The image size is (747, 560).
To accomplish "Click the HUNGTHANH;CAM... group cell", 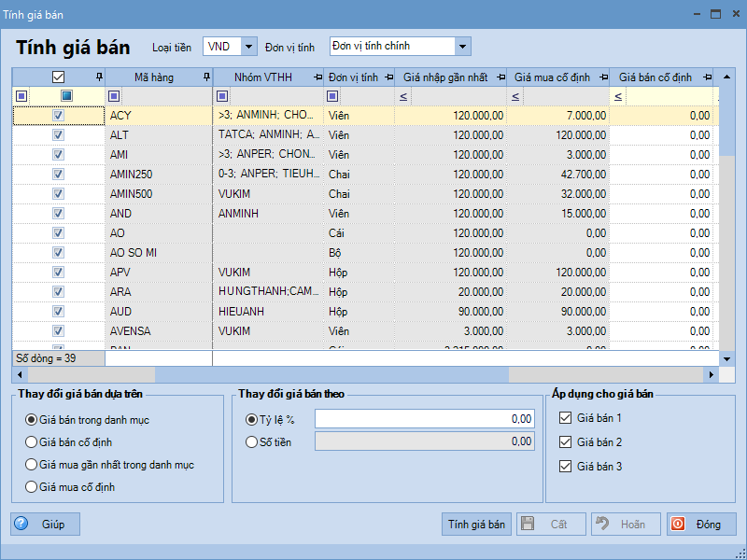I will 268,291.
